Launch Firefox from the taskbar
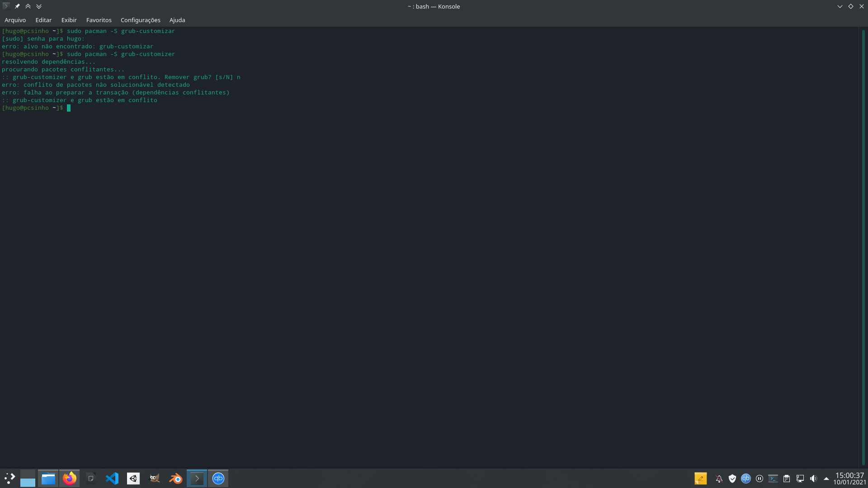Image resolution: width=868 pixels, height=488 pixels. (70, 479)
